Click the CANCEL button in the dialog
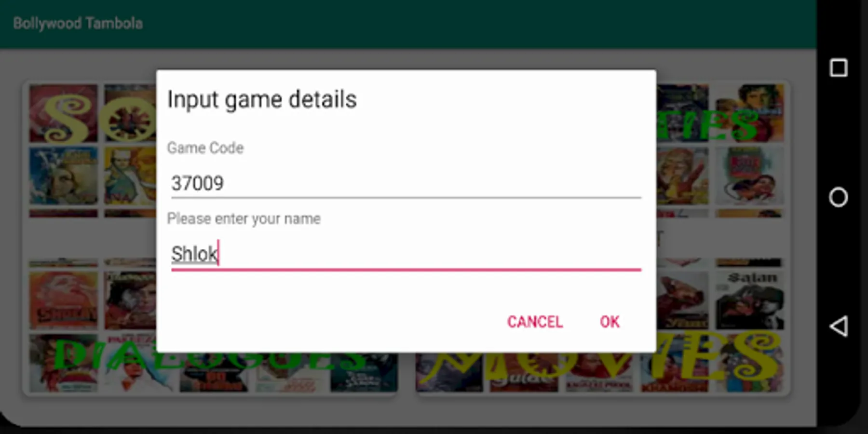This screenshot has height=434, width=868. tap(535, 322)
